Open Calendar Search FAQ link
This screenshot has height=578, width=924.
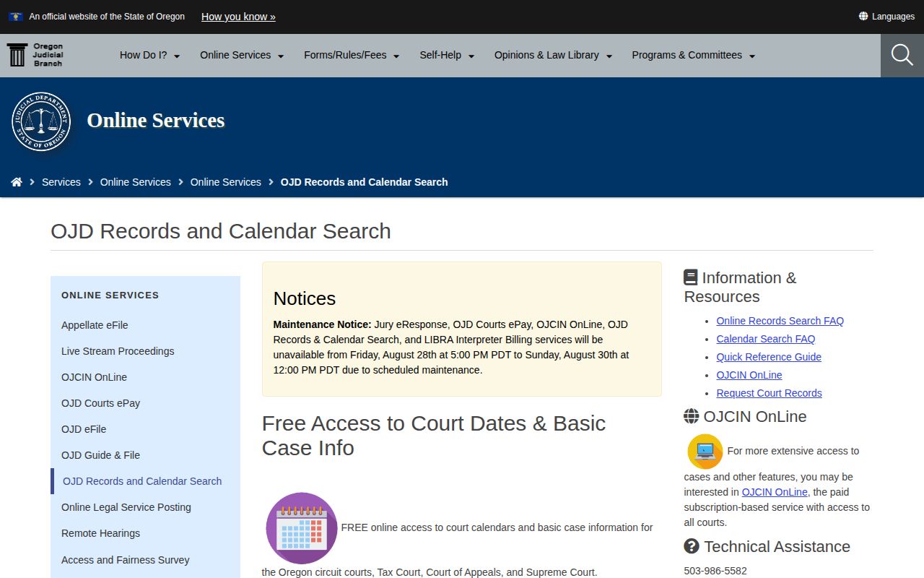765,339
